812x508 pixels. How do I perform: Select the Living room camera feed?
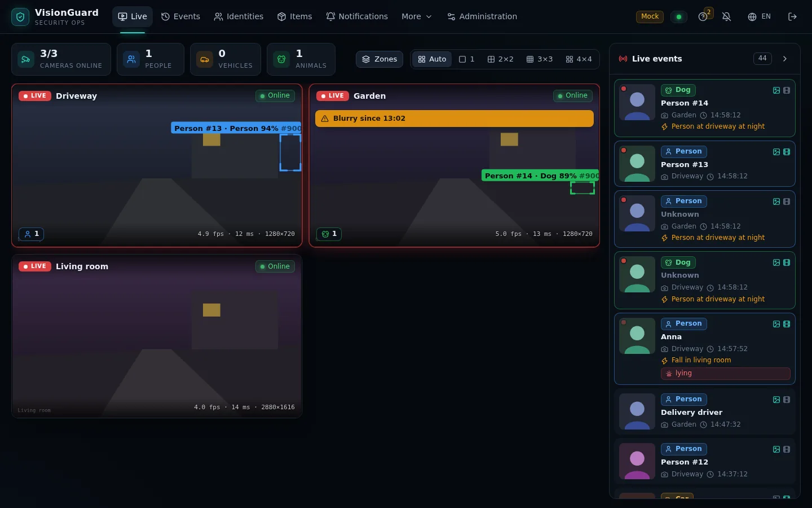[157, 336]
